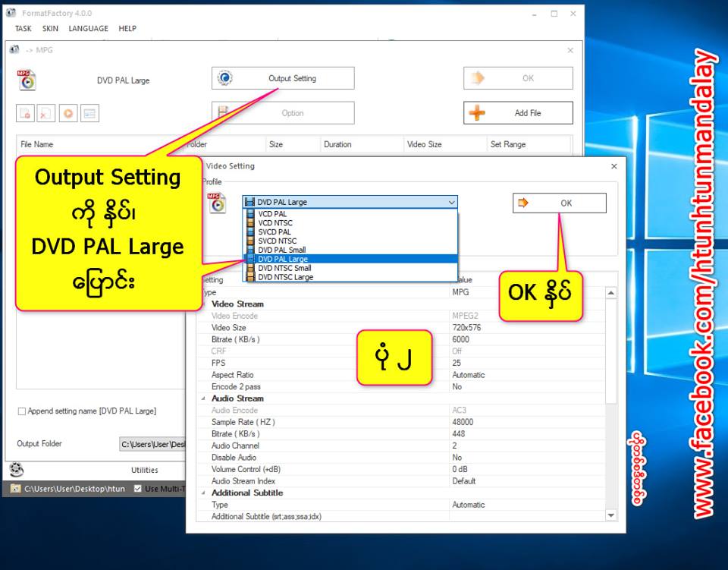This screenshot has width=728, height=570.
Task: Pick the highlighted DVD PAL Large entry
Action: 350,259
